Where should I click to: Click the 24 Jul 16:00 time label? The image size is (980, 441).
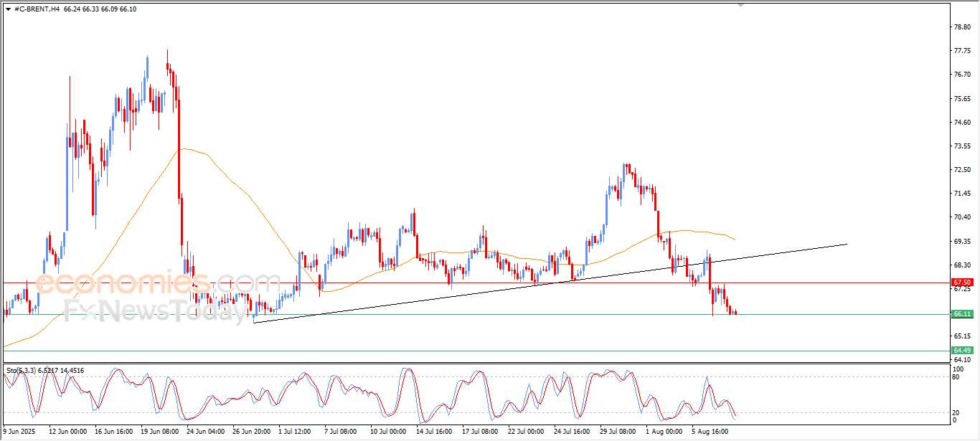pos(573,432)
